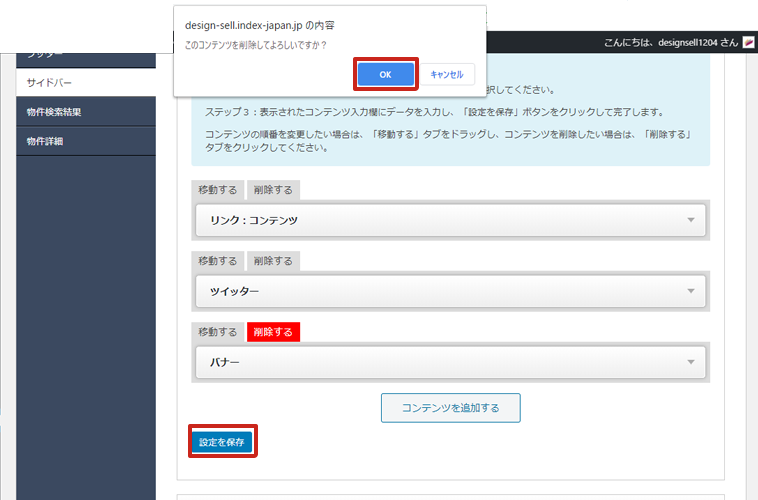Click 削除する tab above リンク：コンテンツ
758x500 pixels.
273,190
